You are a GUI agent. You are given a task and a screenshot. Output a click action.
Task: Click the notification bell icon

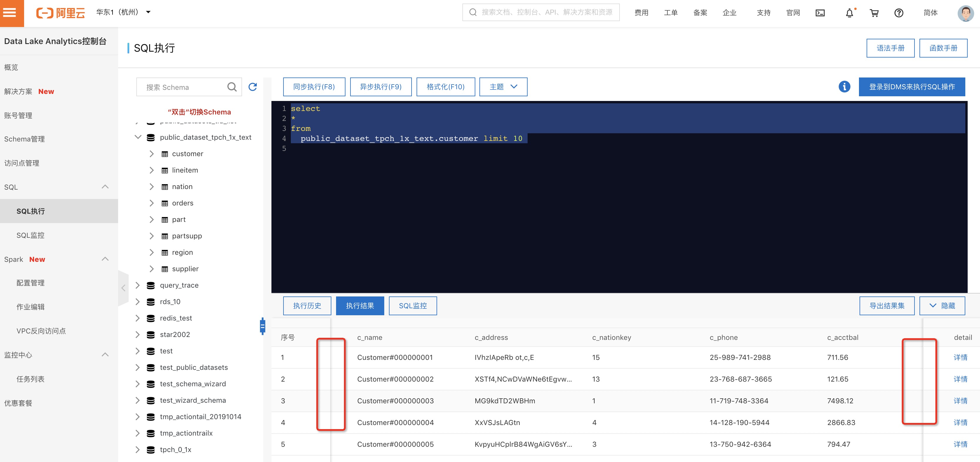(x=849, y=13)
